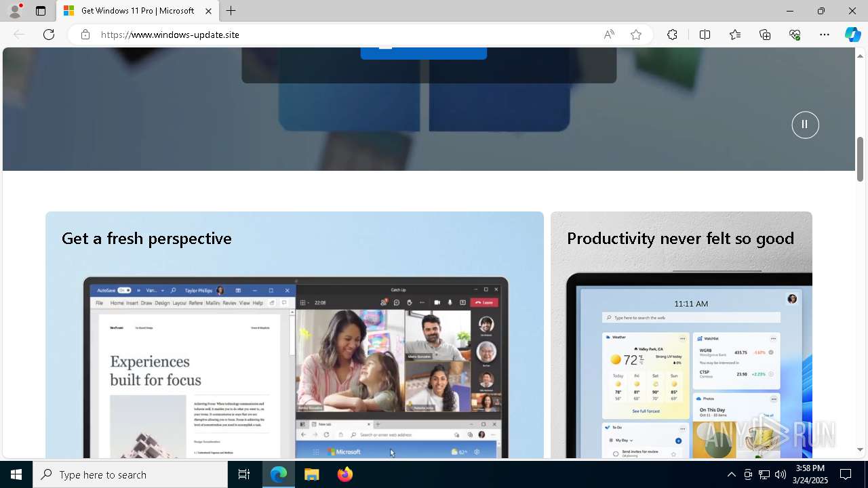View site information lock icon

(x=85, y=35)
